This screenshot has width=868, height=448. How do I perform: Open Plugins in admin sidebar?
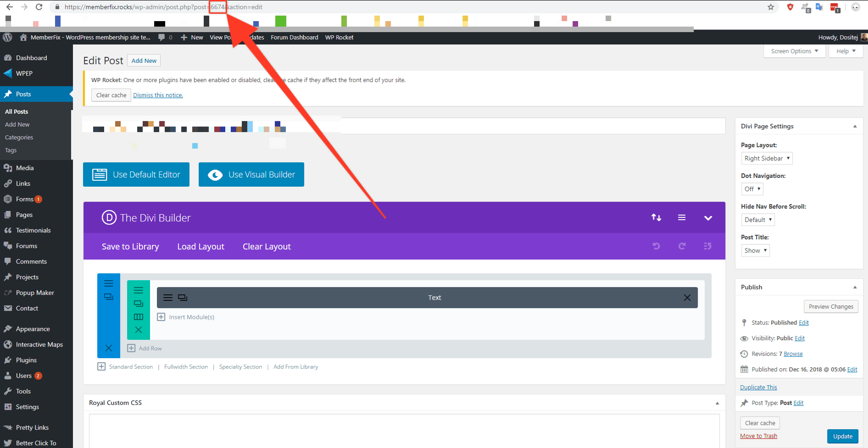(26, 360)
